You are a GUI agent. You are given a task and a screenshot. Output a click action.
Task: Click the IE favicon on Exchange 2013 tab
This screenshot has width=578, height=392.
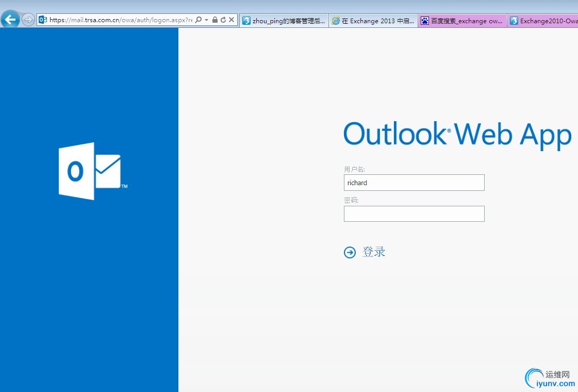pyautogui.click(x=336, y=21)
